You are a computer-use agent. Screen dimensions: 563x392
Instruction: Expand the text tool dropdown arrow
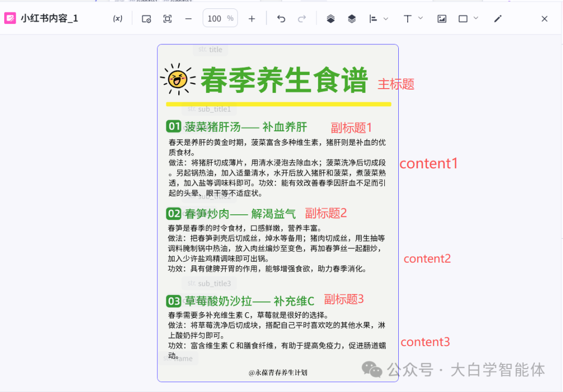click(421, 18)
